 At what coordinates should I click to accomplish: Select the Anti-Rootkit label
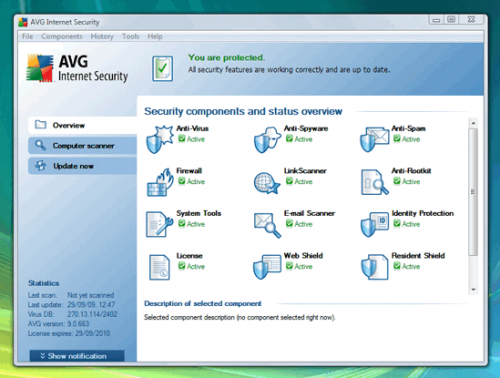coord(411,171)
